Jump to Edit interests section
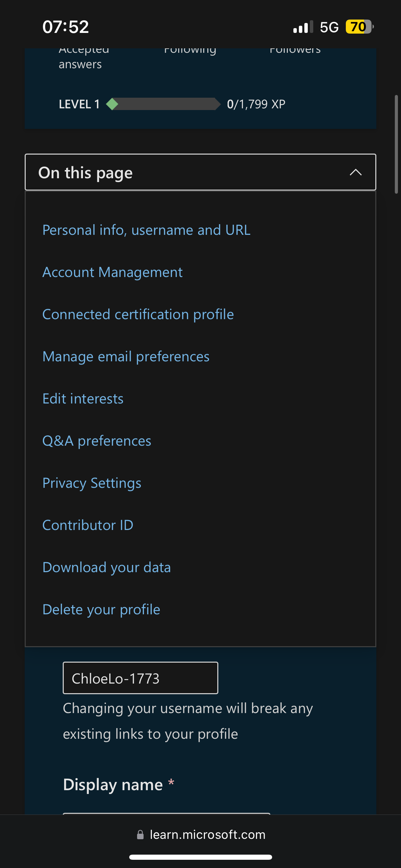 click(x=83, y=399)
